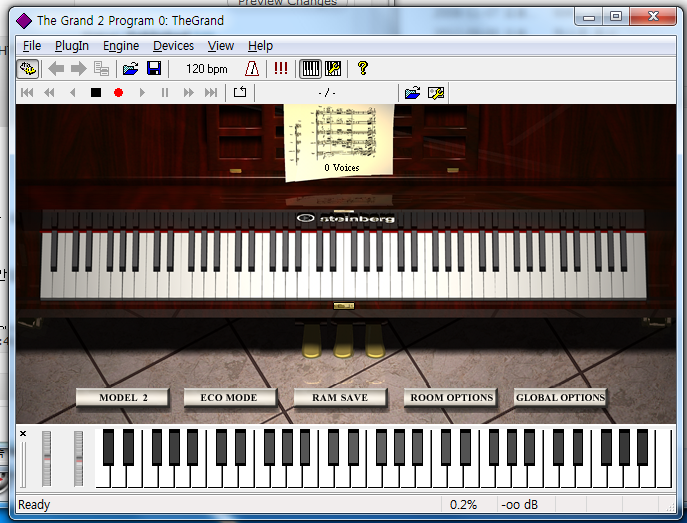The image size is (687, 523).
Task: Open the Engine menu
Action: [121, 46]
